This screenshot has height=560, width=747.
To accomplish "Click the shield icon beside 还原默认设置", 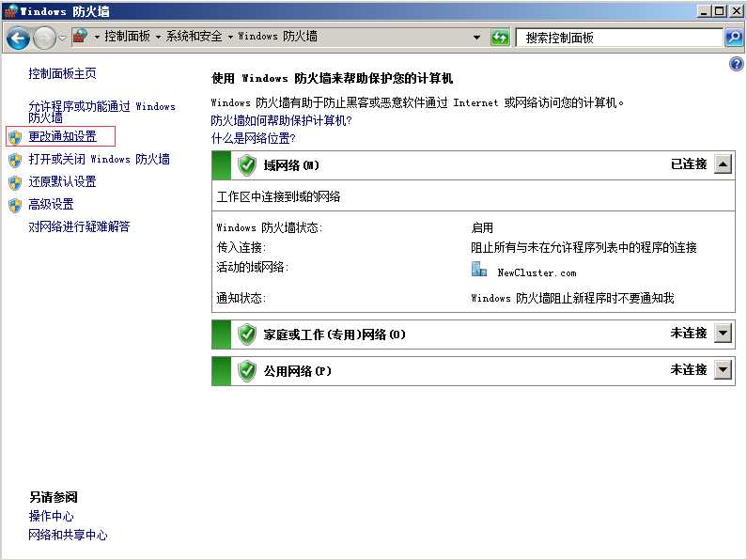I will pyautogui.click(x=15, y=182).
